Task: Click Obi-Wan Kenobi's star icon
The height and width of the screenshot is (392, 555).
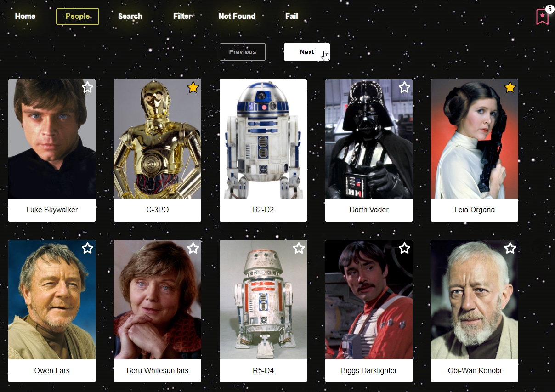Action: tap(510, 248)
